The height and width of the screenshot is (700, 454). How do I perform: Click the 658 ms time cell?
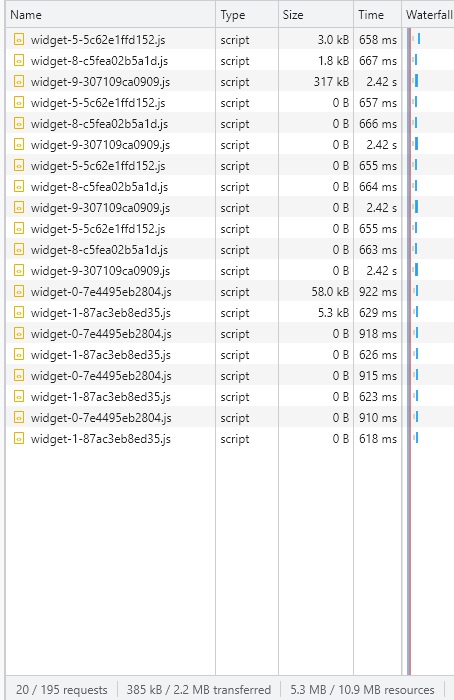coord(378,40)
